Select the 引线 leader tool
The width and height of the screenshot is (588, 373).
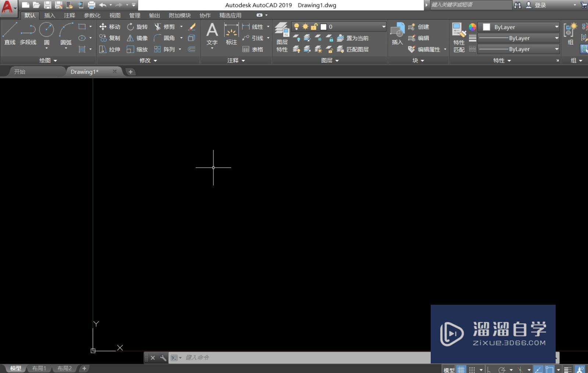(253, 38)
